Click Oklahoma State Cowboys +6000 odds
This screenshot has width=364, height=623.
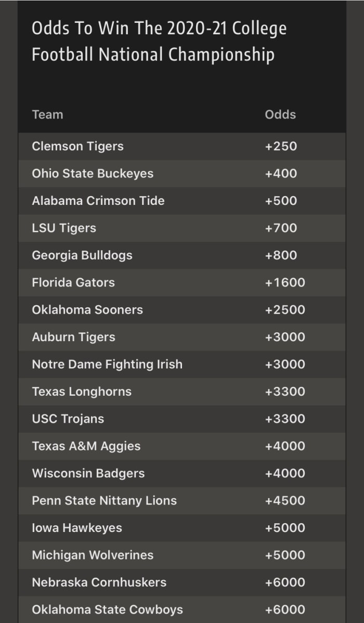(x=285, y=609)
